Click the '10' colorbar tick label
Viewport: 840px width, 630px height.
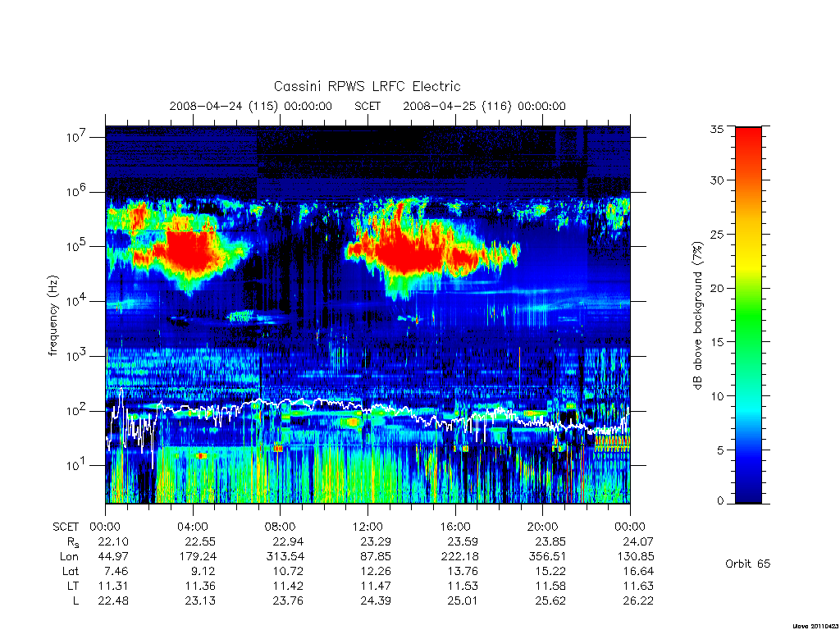(717, 396)
